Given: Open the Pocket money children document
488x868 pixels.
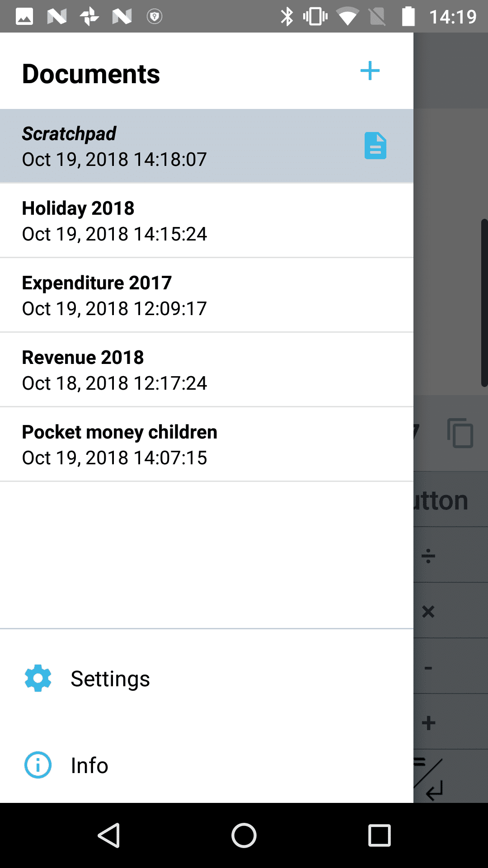Looking at the screenshot, I should [x=181, y=444].
